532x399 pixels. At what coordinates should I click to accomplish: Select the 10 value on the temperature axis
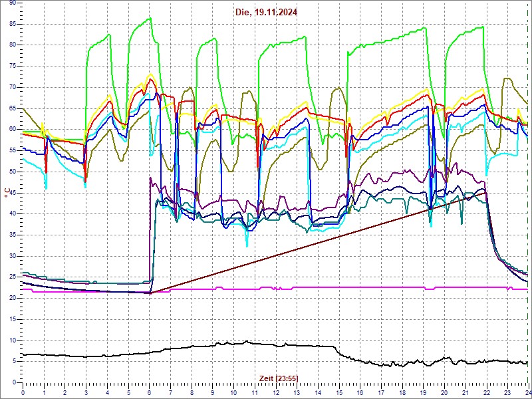pyautogui.click(x=12, y=340)
